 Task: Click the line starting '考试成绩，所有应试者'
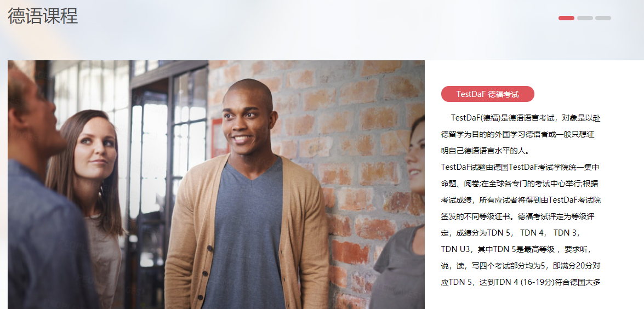coord(521,201)
